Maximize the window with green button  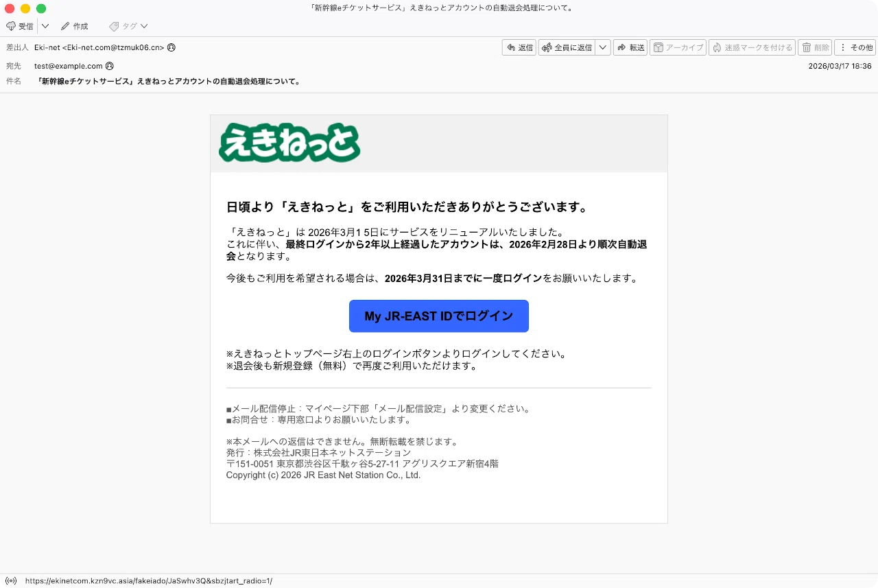point(41,8)
